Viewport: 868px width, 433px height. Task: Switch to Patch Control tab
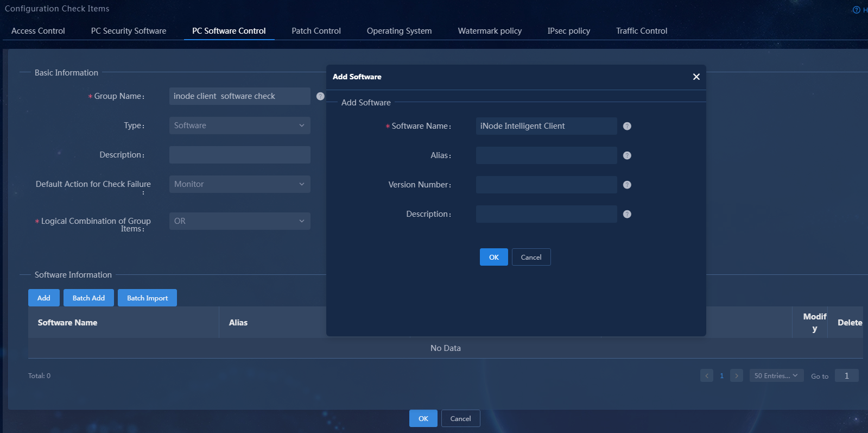click(x=316, y=31)
